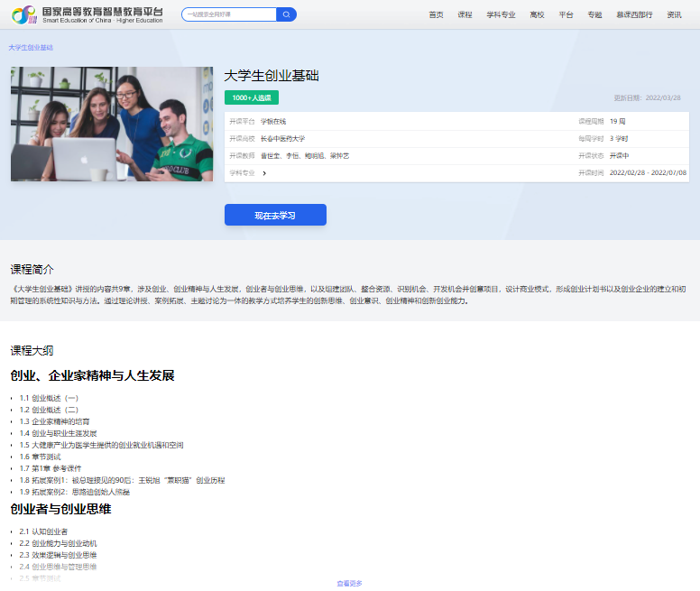The image size is (700, 591).
Task: Select outline item 1.5 大健康产业
Action: [101, 445]
